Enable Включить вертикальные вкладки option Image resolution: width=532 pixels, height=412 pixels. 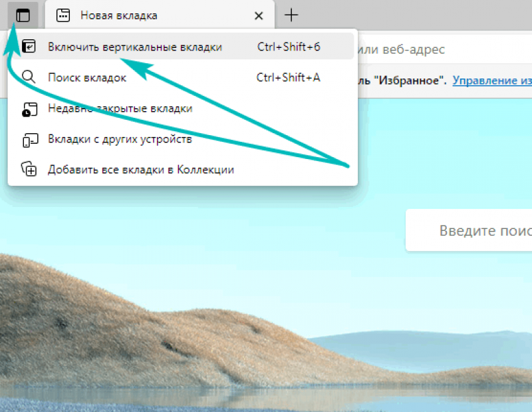(135, 47)
